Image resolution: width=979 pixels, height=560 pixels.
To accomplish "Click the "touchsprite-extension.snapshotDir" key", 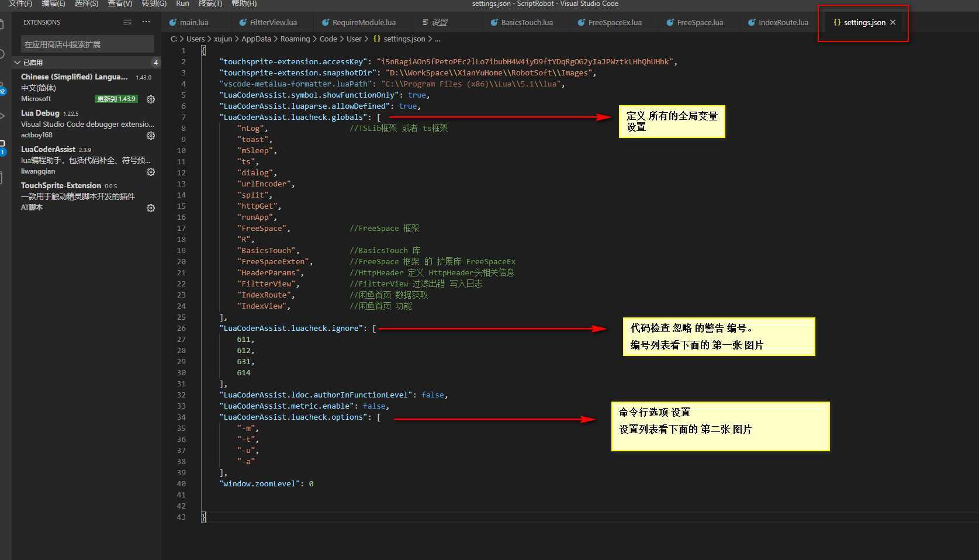I will (298, 72).
